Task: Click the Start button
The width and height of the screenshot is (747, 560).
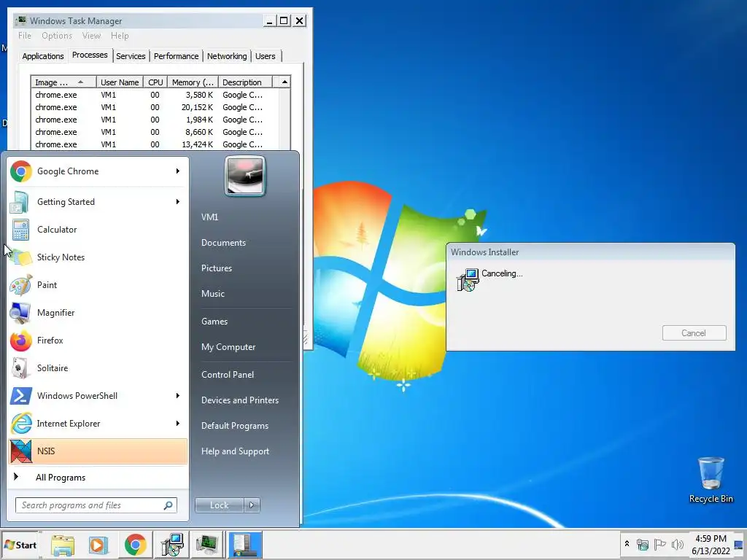Action: [x=20, y=545]
